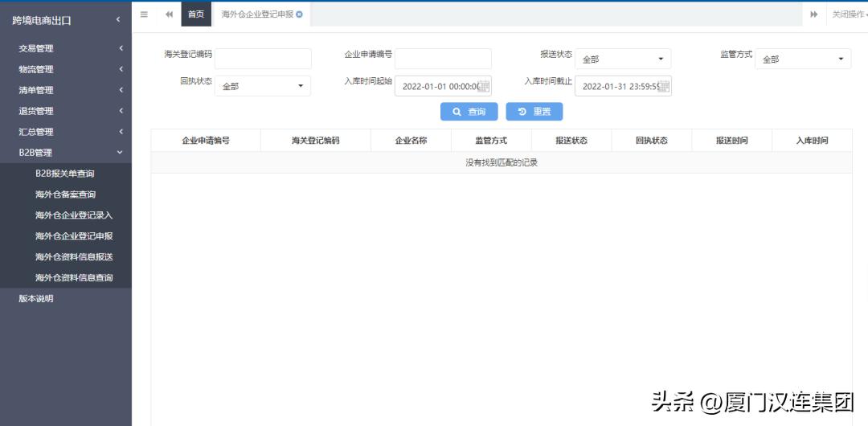868x426 pixels.
Task: Click the 入库时间截止 date field
Action: tap(623, 86)
